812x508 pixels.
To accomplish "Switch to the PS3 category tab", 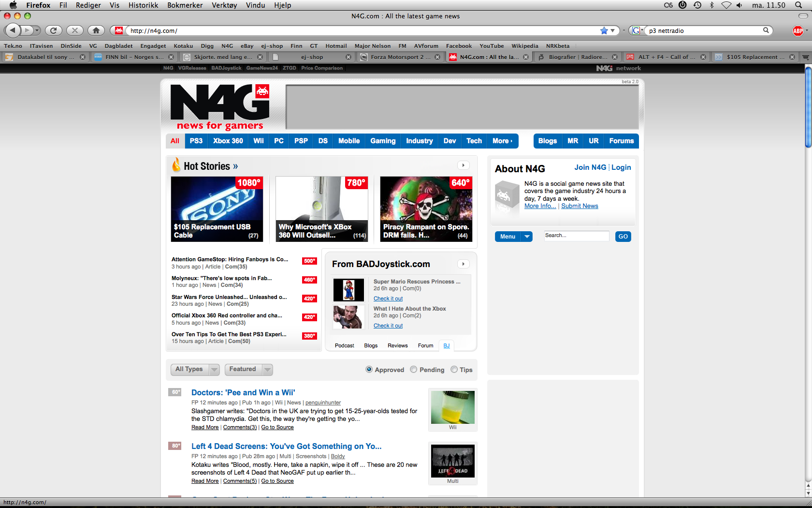I will pos(196,141).
